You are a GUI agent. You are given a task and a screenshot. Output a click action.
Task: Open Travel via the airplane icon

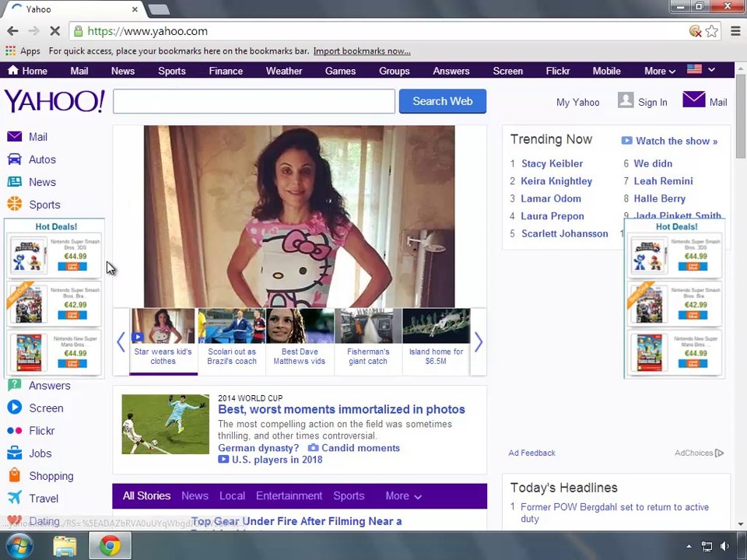click(14, 499)
